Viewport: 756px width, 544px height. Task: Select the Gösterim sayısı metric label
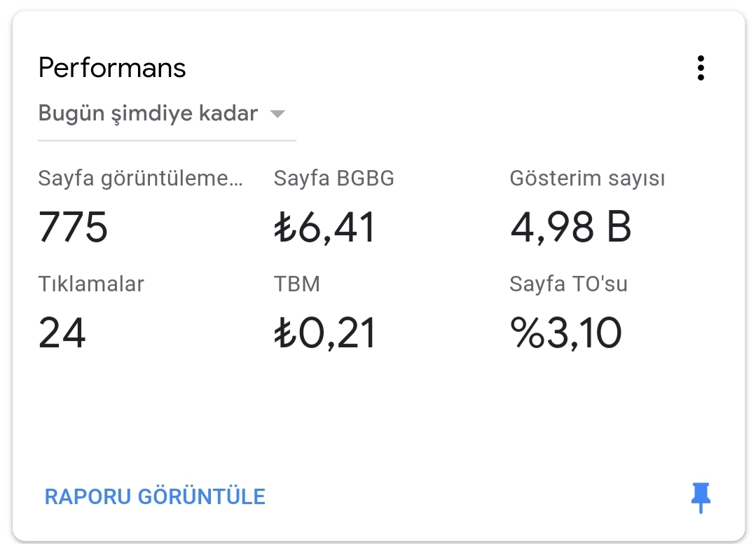tap(587, 179)
